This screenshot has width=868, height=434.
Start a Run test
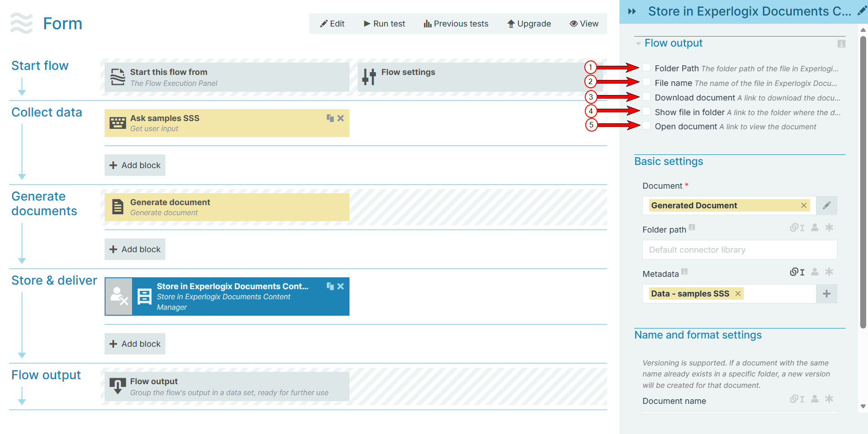coord(384,24)
